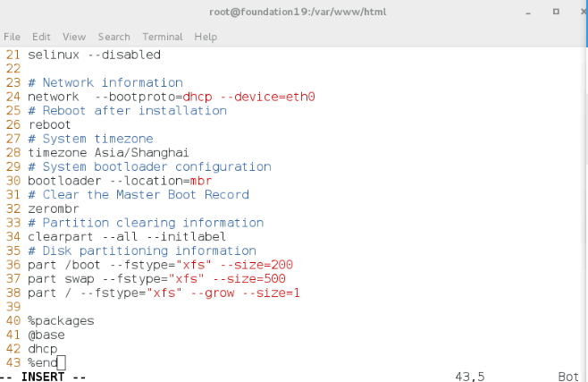Click '# System bootloader configuration' comment
This screenshot has width=588, height=382.
point(149,166)
